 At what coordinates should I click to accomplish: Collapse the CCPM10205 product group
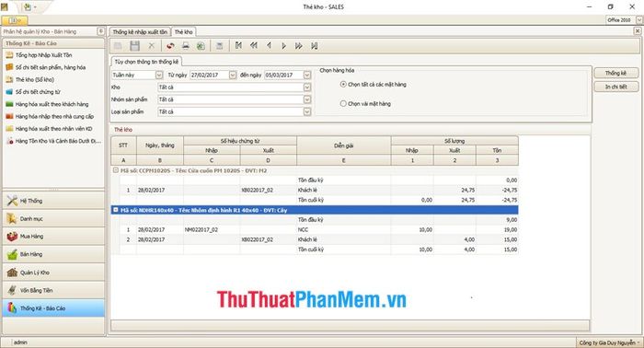116,169
